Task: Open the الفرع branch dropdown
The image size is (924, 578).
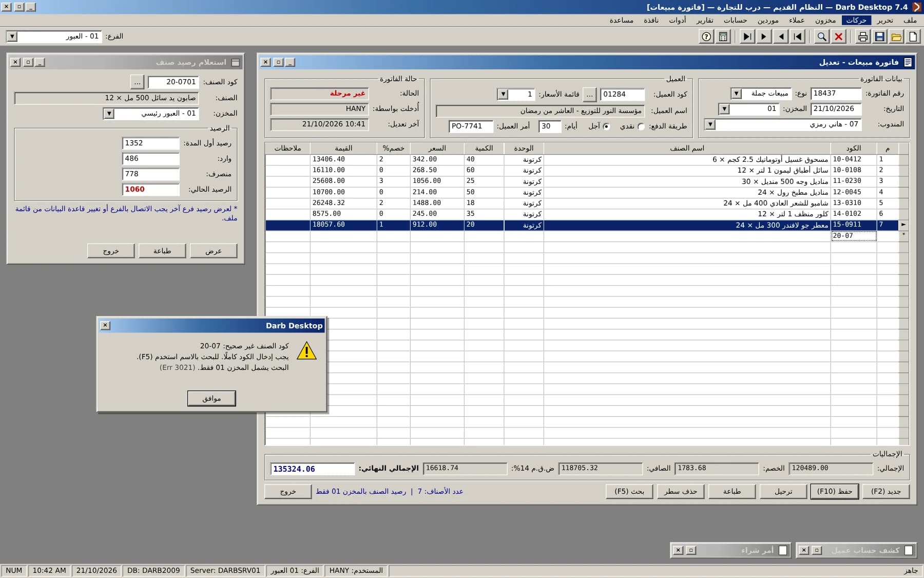Action: pos(12,36)
